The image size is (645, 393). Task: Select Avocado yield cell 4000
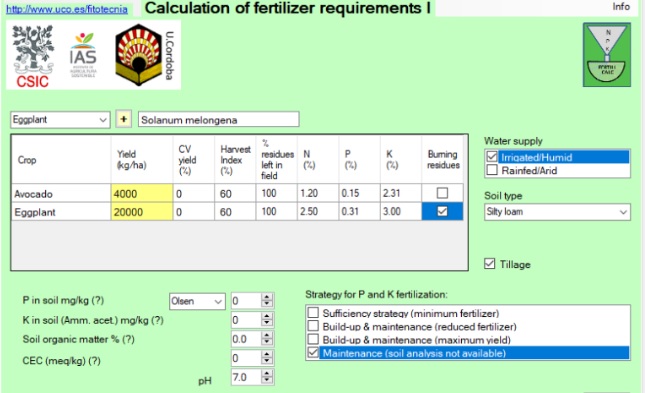[x=142, y=193]
